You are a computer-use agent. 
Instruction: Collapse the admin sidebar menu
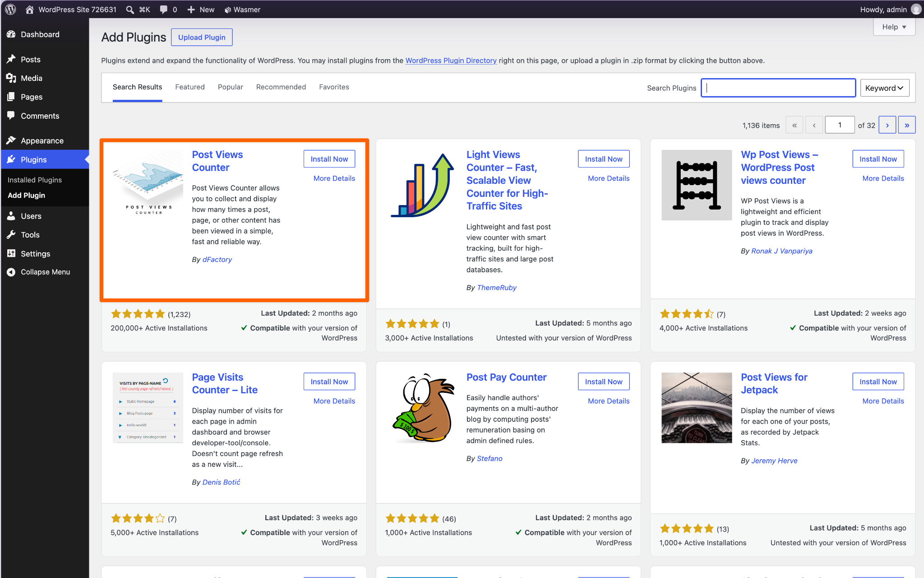(x=45, y=272)
